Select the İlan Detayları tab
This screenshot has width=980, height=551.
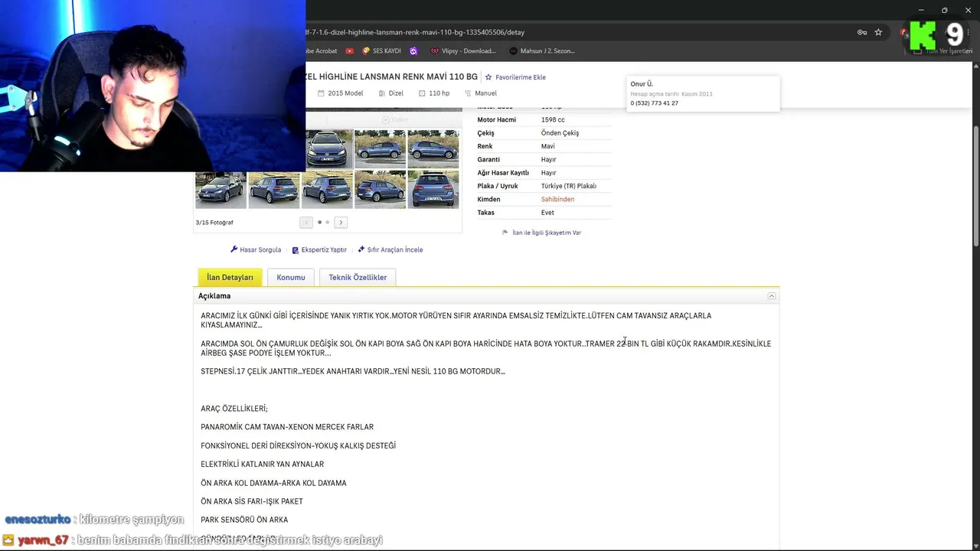[x=230, y=277]
